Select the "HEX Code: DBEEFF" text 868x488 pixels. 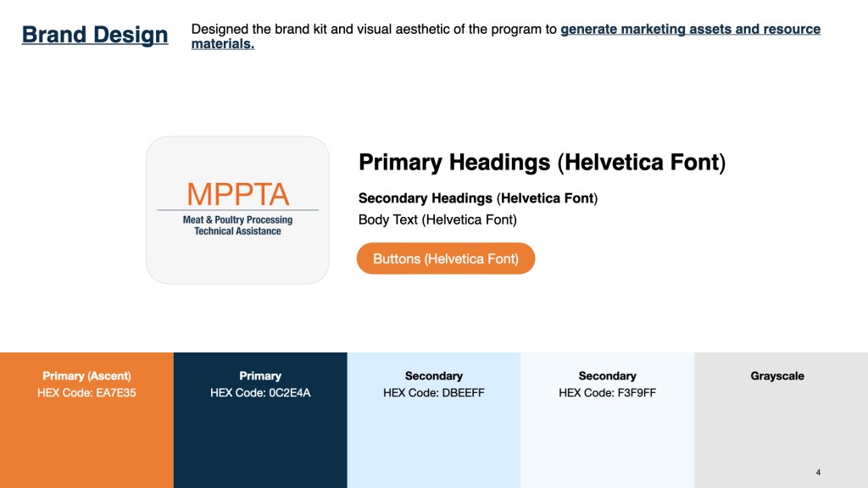pos(434,393)
